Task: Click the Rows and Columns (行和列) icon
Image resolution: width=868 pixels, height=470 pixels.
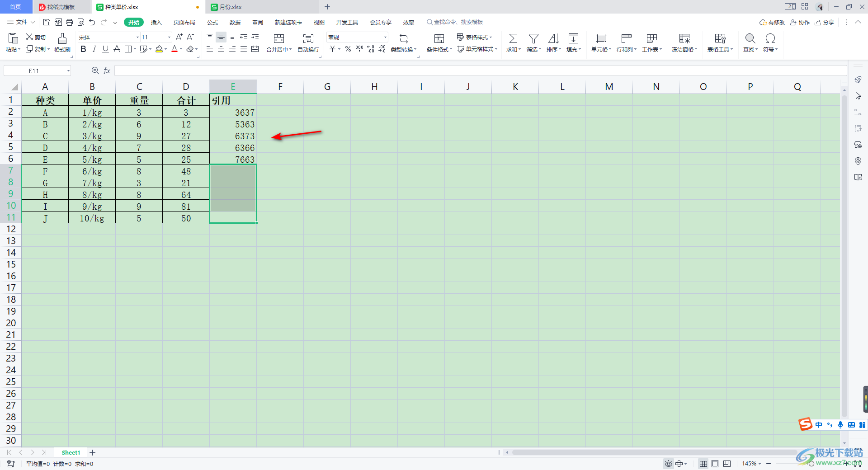Action: click(626, 38)
